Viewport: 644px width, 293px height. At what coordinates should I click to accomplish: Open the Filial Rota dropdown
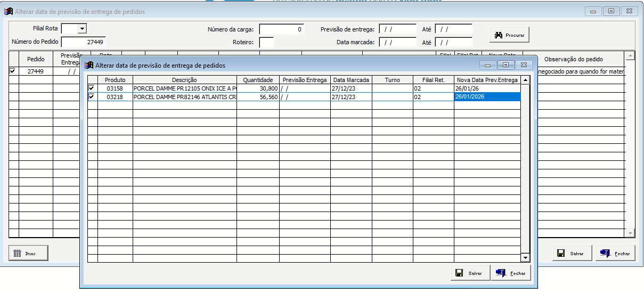(82, 29)
